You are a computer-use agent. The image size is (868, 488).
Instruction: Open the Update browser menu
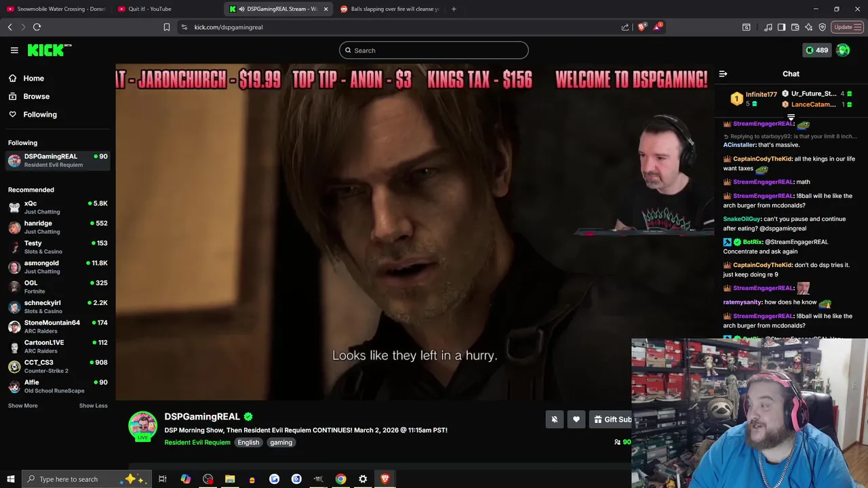click(x=848, y=27)
